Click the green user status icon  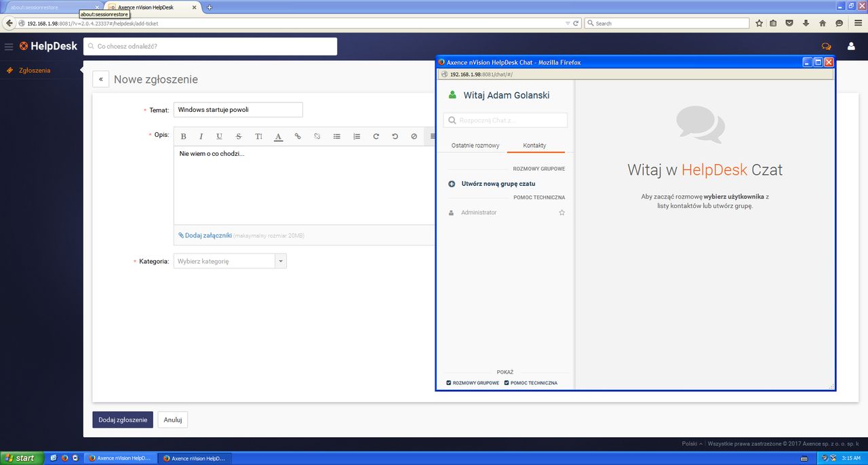coord(453,96)
